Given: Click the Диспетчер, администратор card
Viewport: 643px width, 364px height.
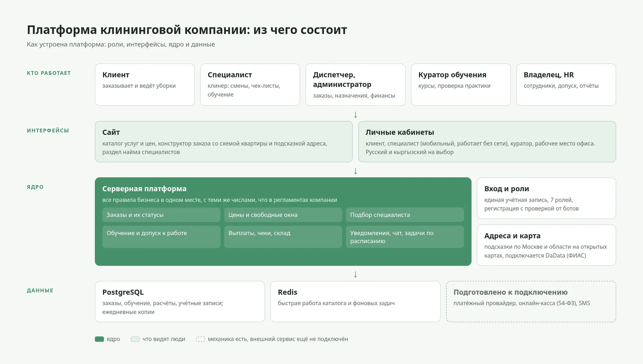Looking at the screenshot, I should 355,85.
